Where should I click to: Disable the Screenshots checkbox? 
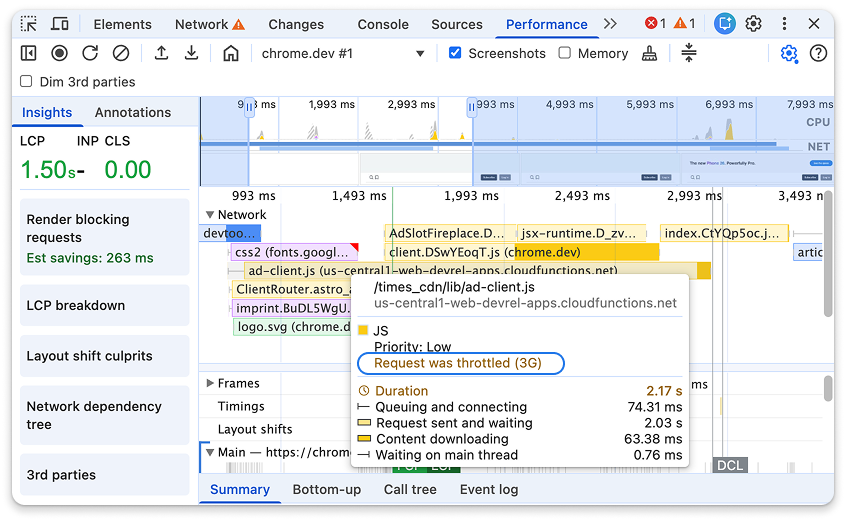455,54
